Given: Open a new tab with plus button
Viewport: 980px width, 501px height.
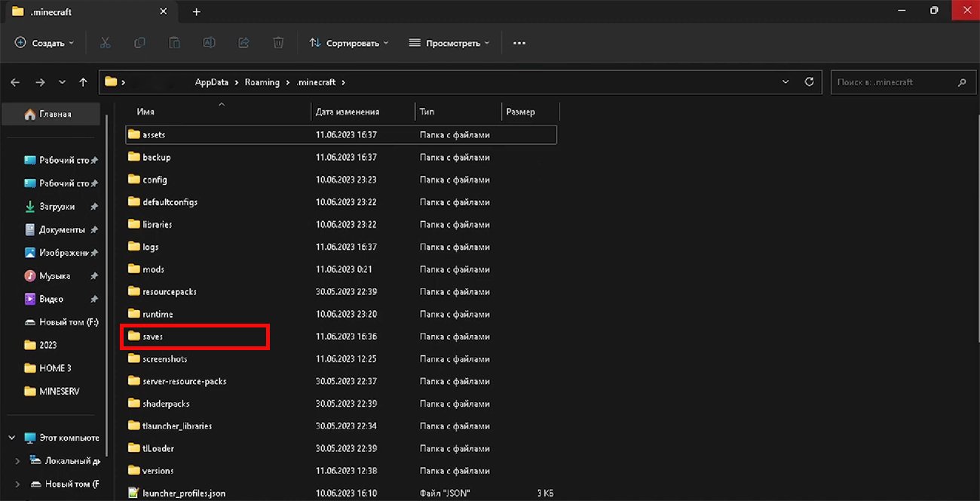Looking at the screenshot, I should [x=196, y=11].
